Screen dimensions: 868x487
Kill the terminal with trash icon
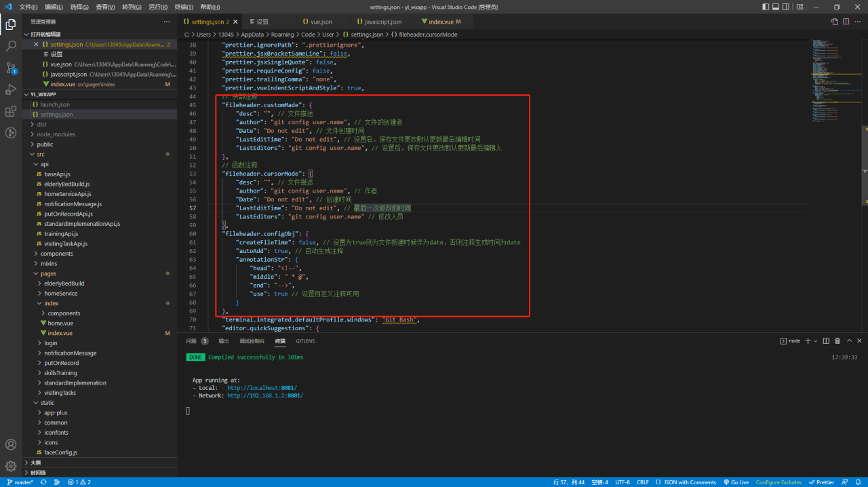click(837, 341)
